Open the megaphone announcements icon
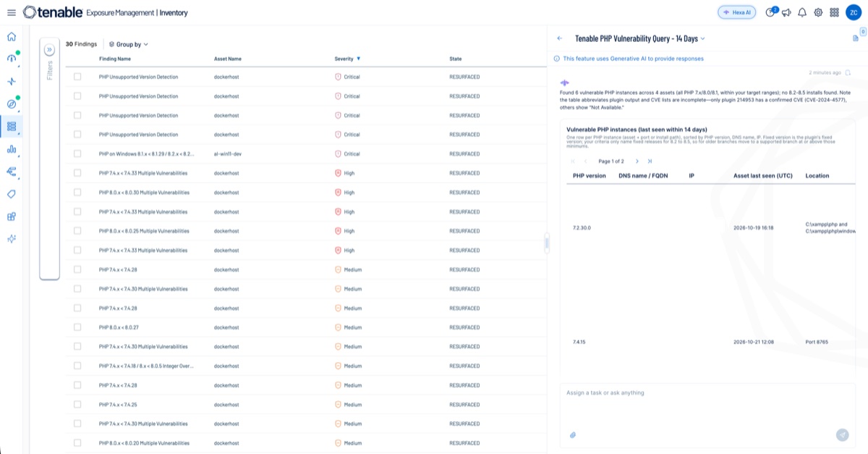This screenshot has width=868, height=454. tap(786, 12)
